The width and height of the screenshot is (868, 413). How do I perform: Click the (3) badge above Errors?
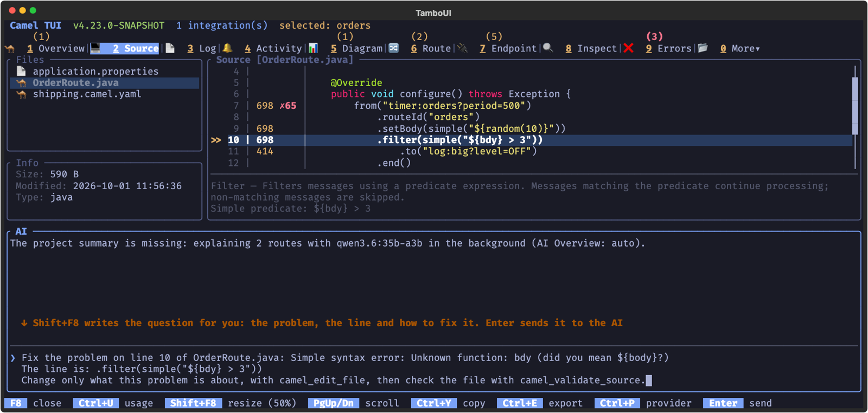(654, 36)
